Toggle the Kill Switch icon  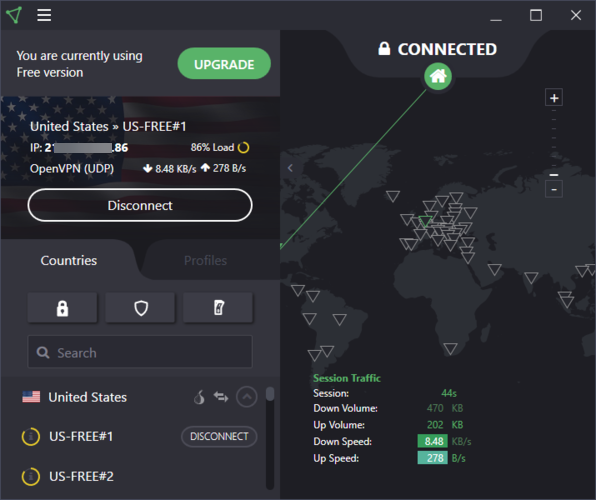218,308
